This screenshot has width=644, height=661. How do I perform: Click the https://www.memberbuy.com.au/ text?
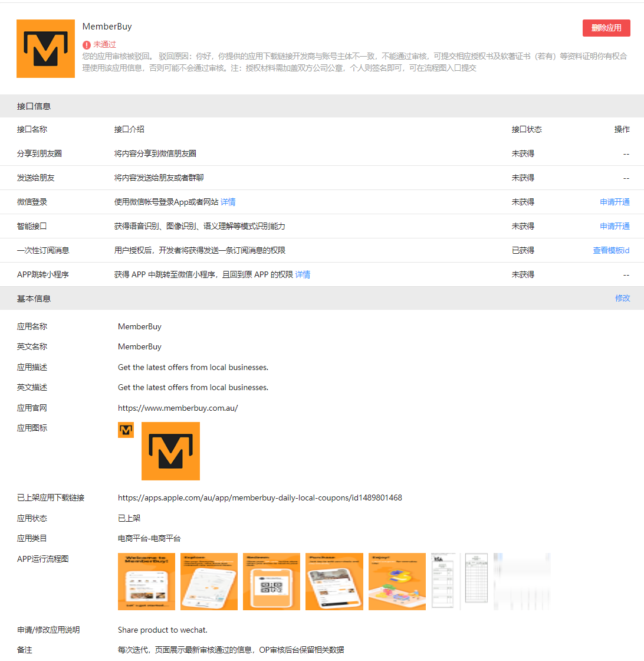178,408
